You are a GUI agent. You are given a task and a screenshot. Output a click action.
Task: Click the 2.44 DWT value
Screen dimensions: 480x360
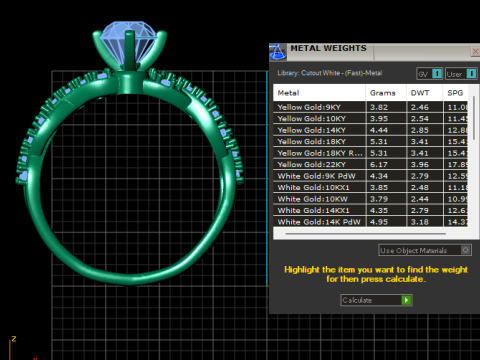point(420,199)
